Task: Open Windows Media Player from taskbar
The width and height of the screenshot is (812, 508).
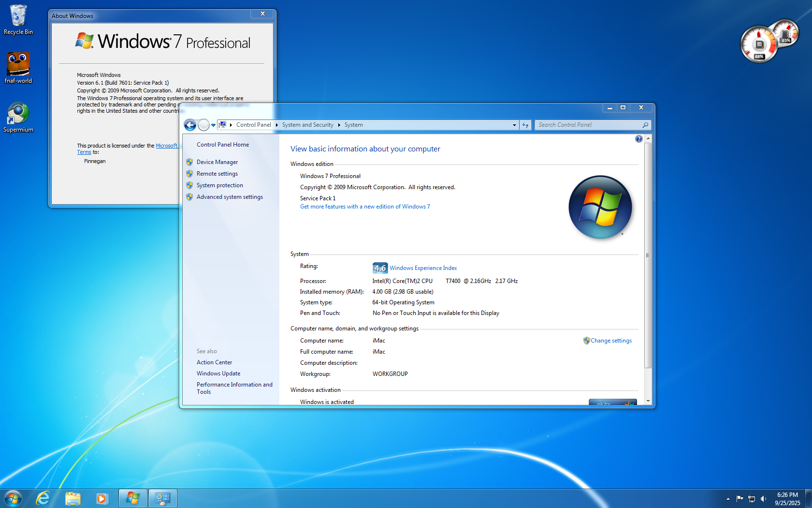Action: click(x=101, y=498)
